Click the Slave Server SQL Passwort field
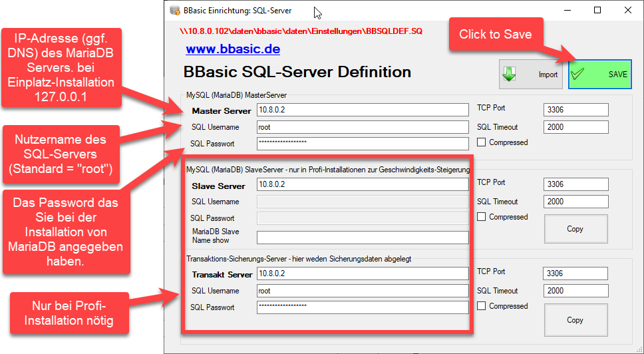The height and width of the screenshot is (354, 644). point(363,218)
